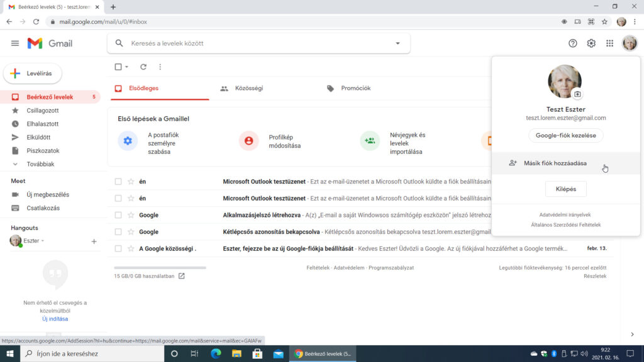Open the Help question mark icon
Screen dimensions: 644x362
point(572,43)
